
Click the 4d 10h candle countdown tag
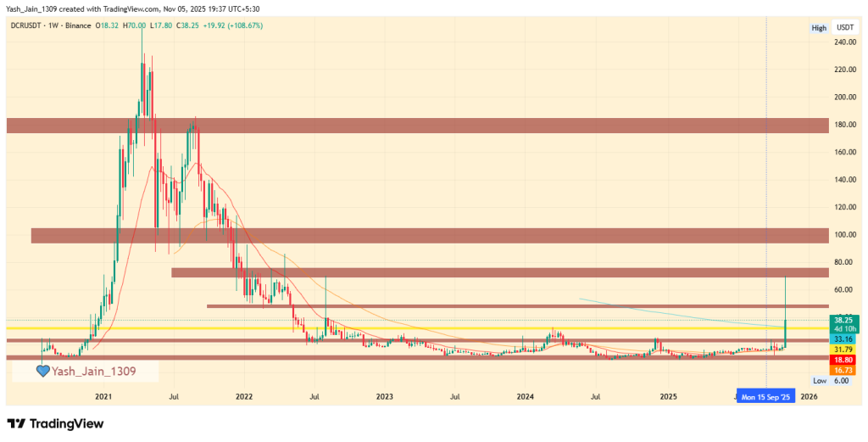click(843, 329)
